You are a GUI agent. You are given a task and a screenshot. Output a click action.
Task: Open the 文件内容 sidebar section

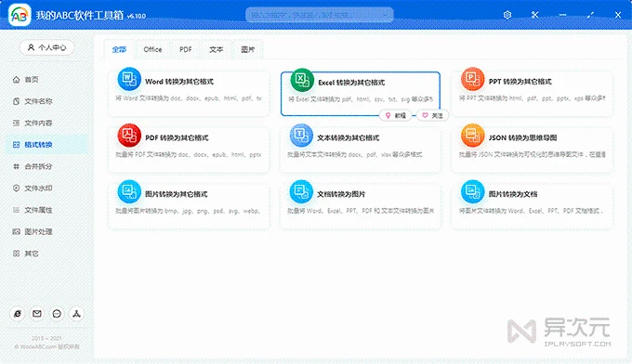46,123
